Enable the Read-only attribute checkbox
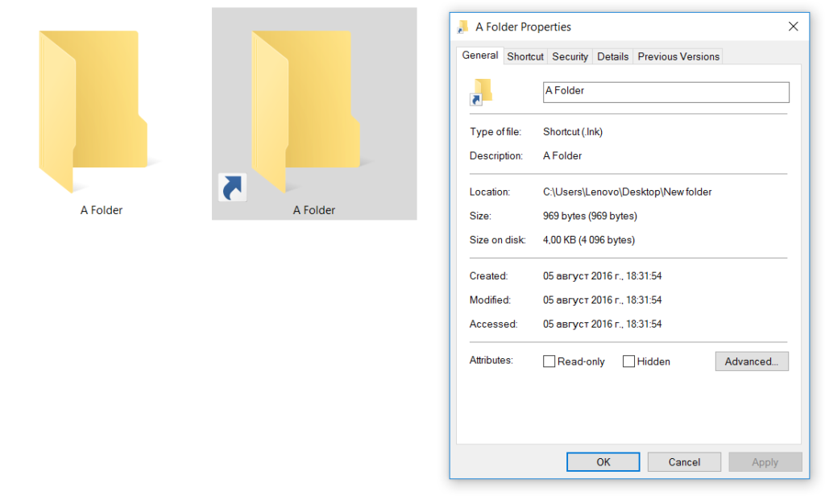This screenshot has width=825, height=504. pyautogui.click(x=549, y=361)
